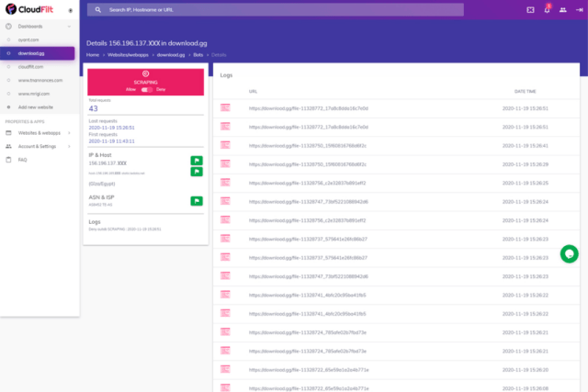Image resolution: width=588 pixels, height=392 pixels.
Task: Open the notifications bell
Action: (x=547, y=10)
